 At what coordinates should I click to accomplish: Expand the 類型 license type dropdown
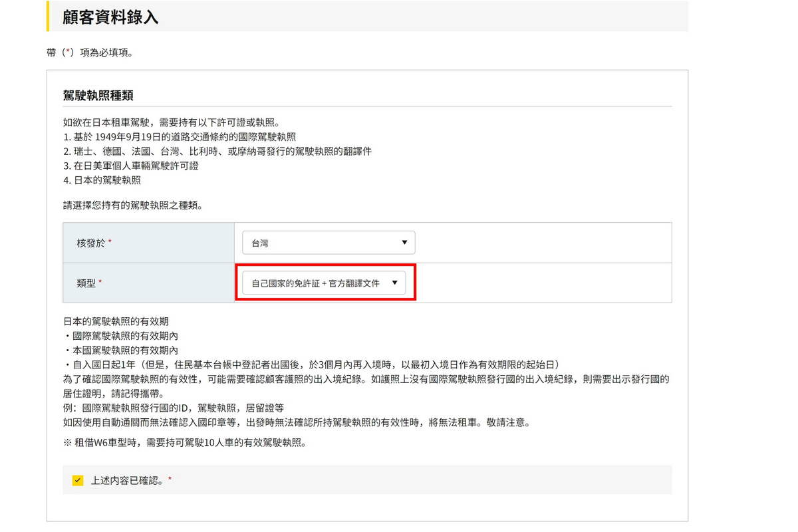[323, 283]
